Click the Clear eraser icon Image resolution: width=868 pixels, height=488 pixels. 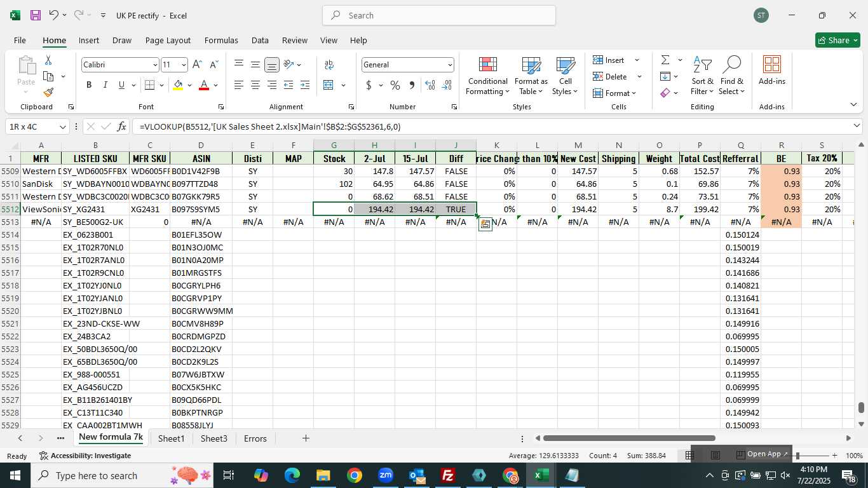coord(665,93)
